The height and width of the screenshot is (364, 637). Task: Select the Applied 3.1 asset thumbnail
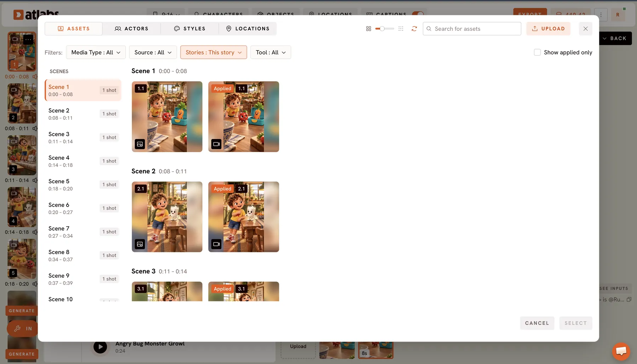[x=243, y=291]
